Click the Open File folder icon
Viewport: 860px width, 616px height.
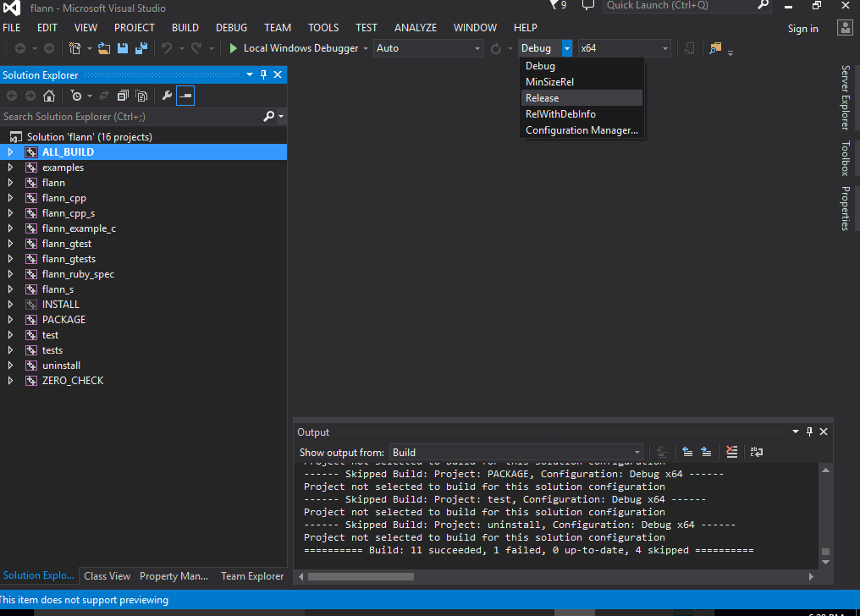click(103, 48)
